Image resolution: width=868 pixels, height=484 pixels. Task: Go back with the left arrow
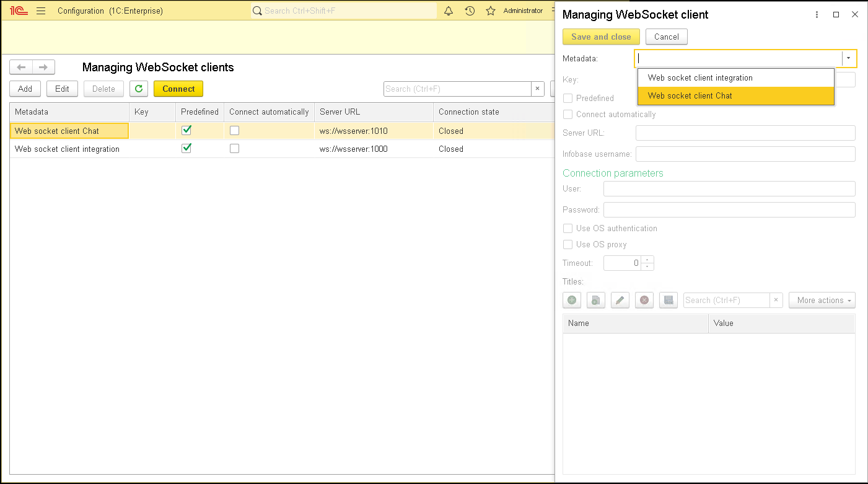pyautogui.click(x=21, y=67)
